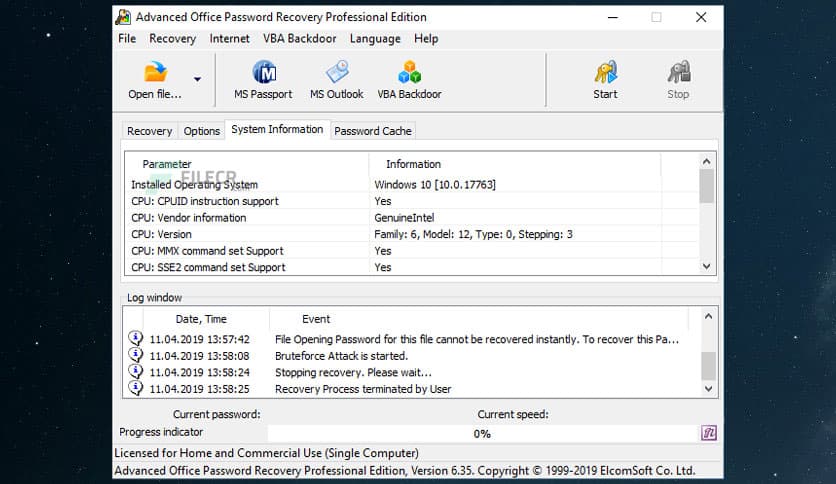
Task: Click the info icon for the 13:58:24 log entry
Action: [x=136, y=372]
